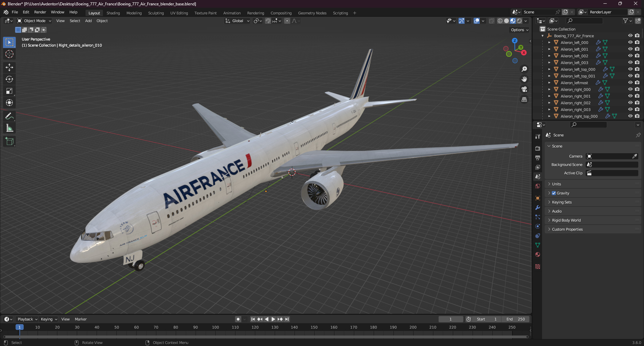The width and height of the screenshot is (644, 346).
Task: Open the Object properties tab
Action: 538,198
